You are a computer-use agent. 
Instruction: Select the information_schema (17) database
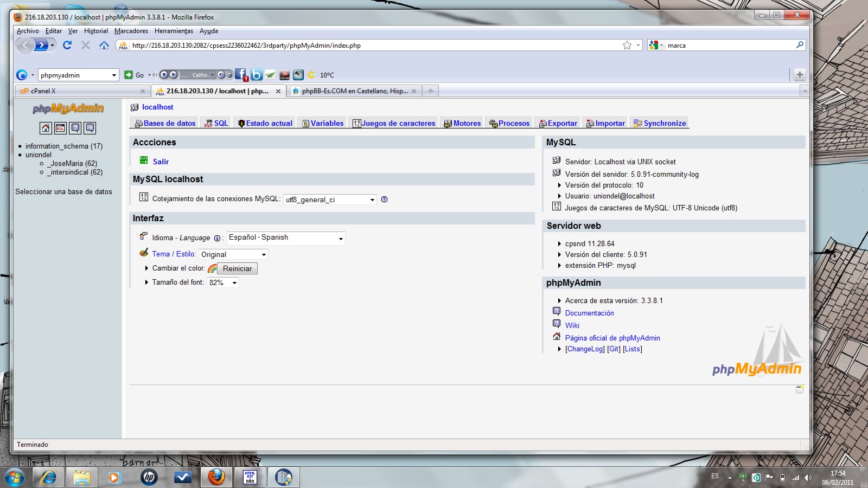click(x=64, y=146)
